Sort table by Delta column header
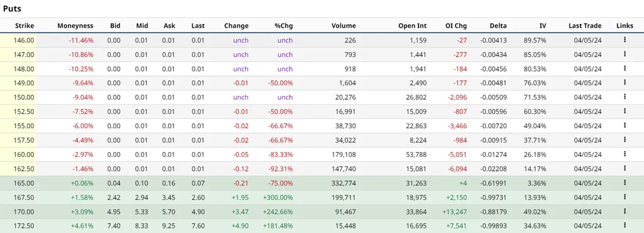This screenshot has width=644, height=233. (498, 25)
